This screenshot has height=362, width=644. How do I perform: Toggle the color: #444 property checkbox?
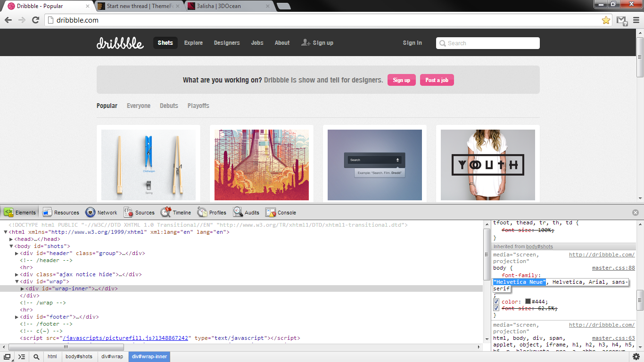[496, 302]
